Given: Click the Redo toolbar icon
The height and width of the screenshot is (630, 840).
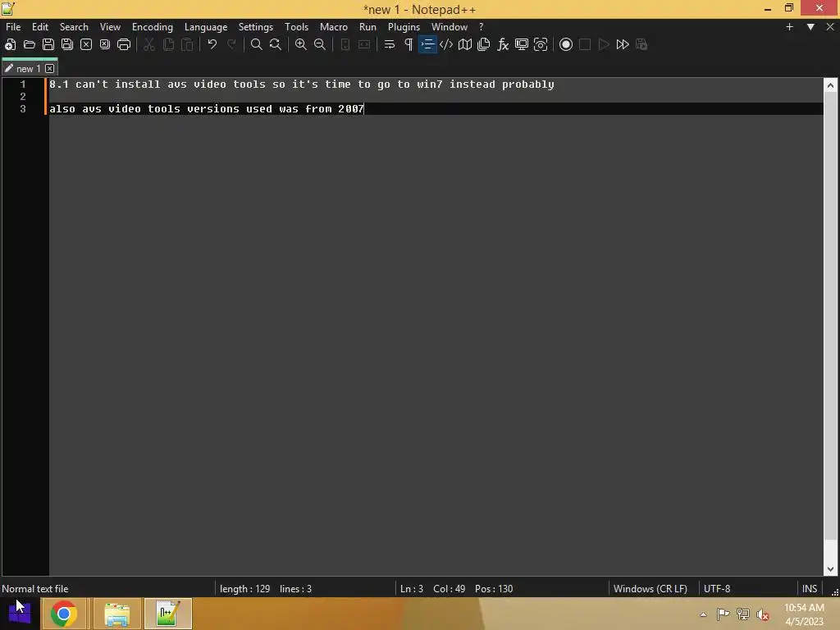Looking at the screenshot, I should [x=231, y=44].
